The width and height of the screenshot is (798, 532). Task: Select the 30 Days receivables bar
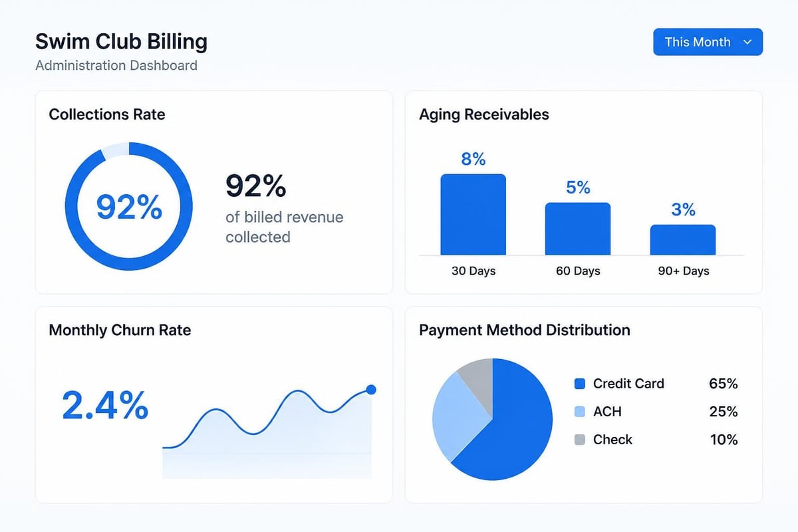pos(473,214)
